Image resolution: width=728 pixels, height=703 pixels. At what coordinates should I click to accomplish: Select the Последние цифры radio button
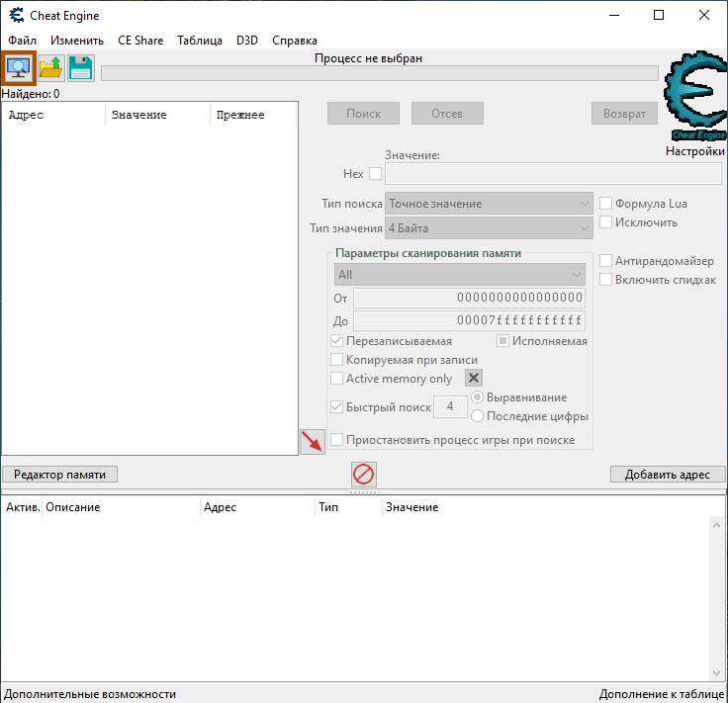(x=478, y=416)
